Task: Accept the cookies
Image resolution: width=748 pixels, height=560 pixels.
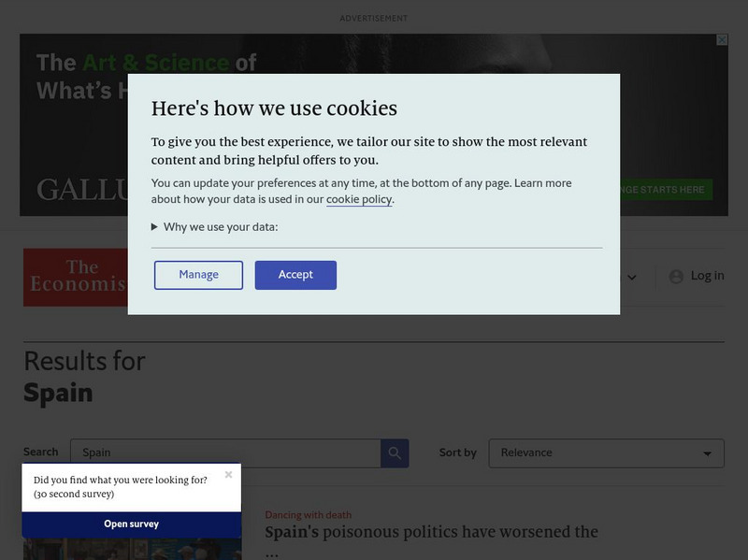Action: click(295, 275)
